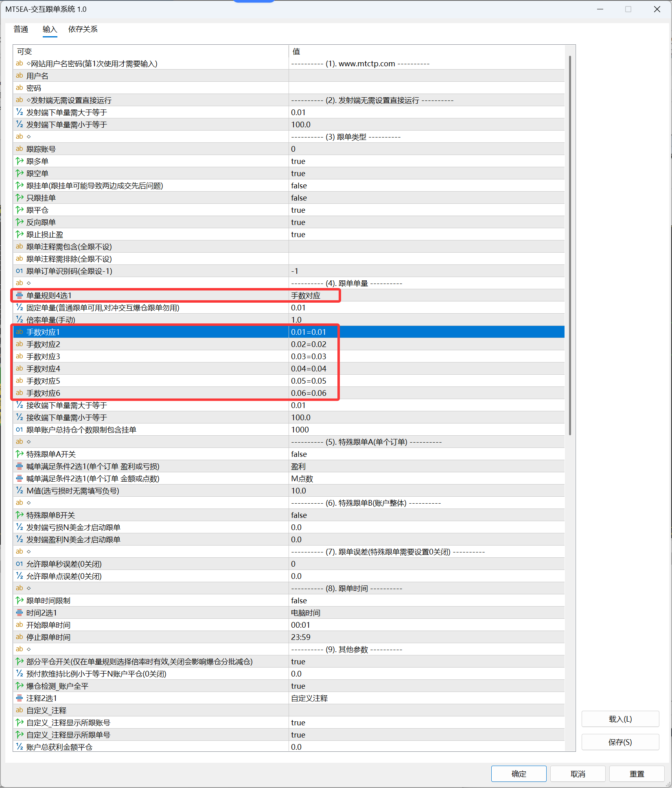The width and height of the screenshot is (672, 788).
Task: Click the ½ icon beside M值 row
Action: click(19, 491)
